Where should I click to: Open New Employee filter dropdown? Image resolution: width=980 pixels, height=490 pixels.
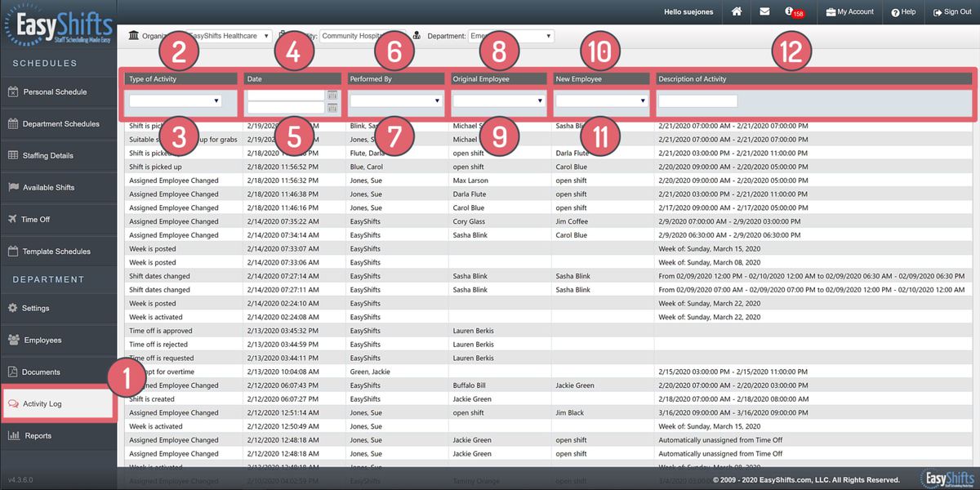602,100
